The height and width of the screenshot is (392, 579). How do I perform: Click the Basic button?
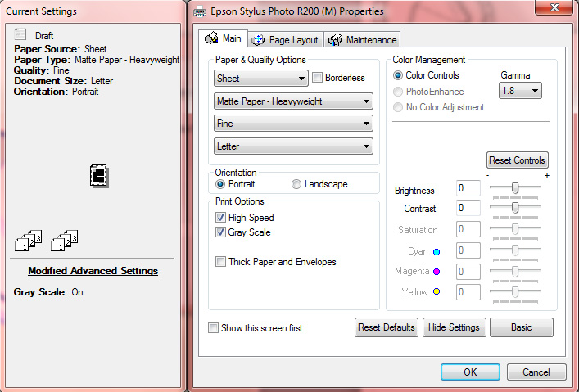[x=522, y=327]
